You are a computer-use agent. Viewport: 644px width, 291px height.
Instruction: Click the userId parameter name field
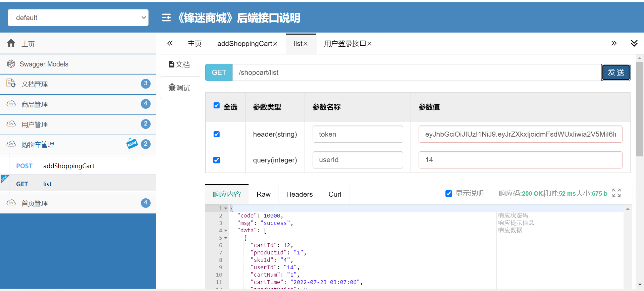point(358,160)
